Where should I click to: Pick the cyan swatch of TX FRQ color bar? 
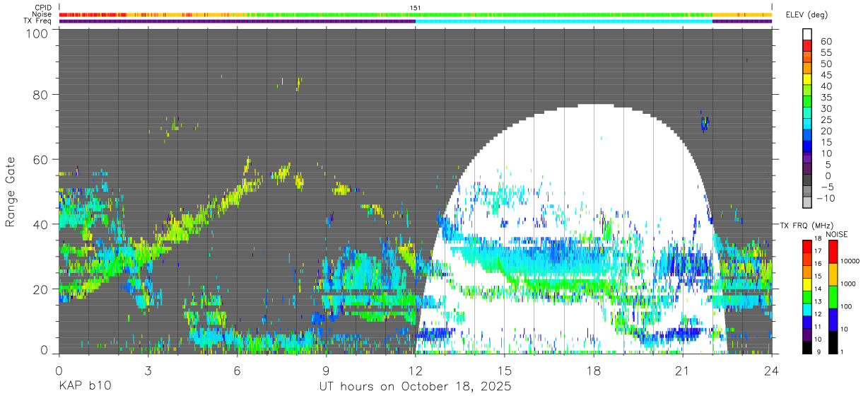(x=807, y=310)
